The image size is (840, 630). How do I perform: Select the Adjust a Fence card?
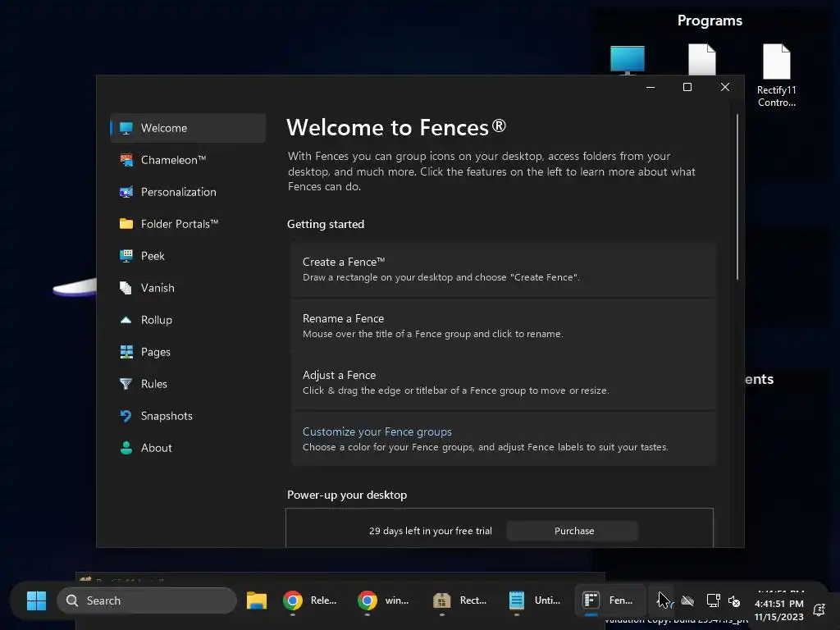click(x=503, y=382)
